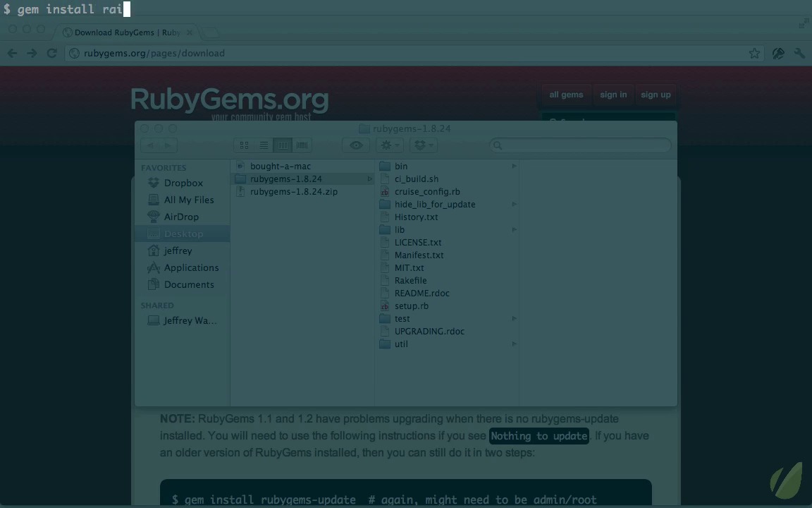
Task: Go back in the Chrome browser
Action: point(13,54)
